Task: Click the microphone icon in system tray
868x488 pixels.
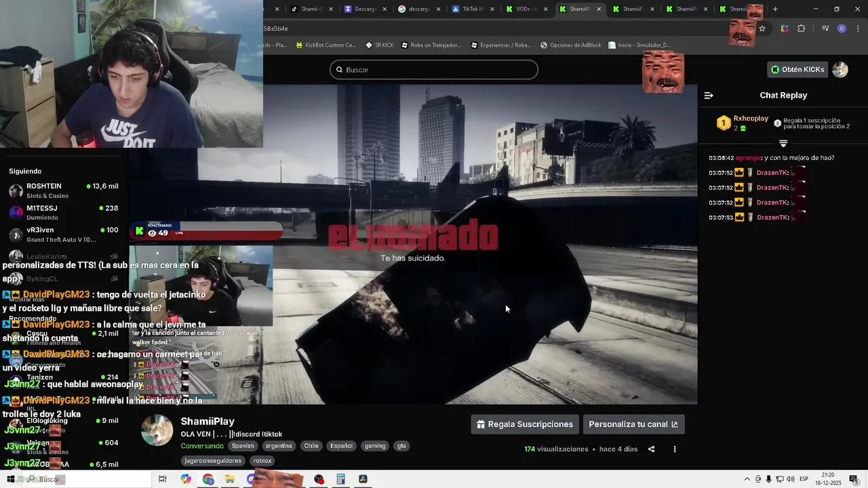Action: [769, 479]
